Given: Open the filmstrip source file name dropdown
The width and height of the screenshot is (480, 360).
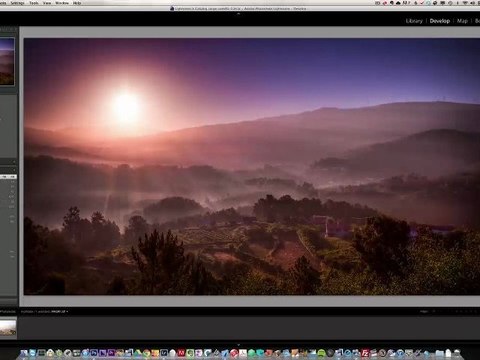Looking at the screenshot, I should point(59,312).
